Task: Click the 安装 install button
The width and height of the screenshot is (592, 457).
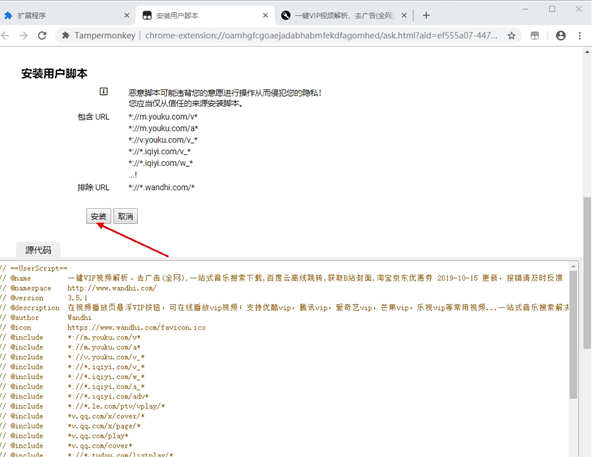Action: pyautogui.click(x=99, y=216)
